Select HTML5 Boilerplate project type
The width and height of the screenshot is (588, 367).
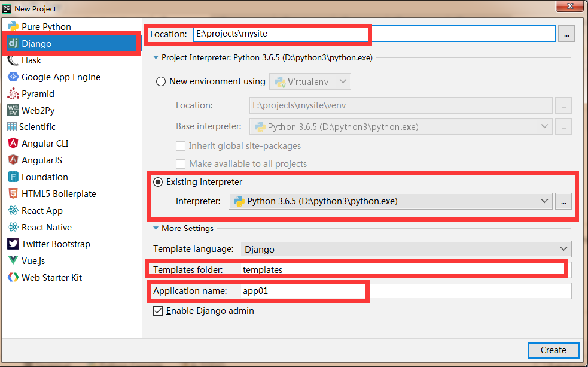(59, 193)
